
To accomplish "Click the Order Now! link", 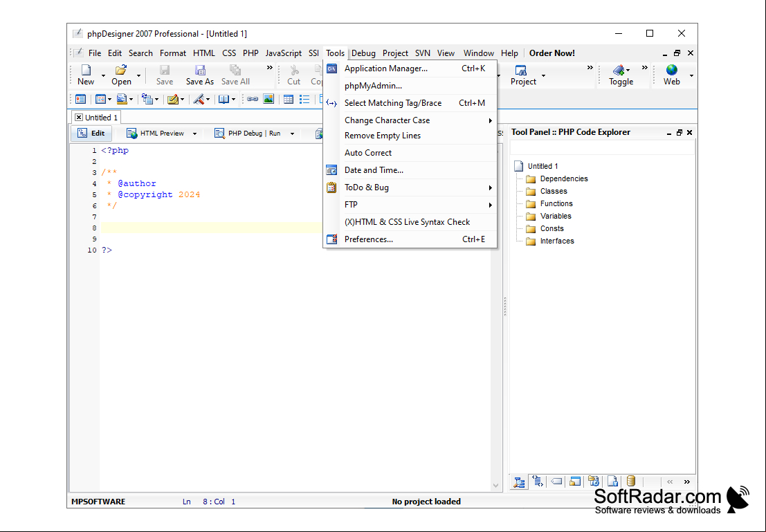I will (x=552, y=53).
